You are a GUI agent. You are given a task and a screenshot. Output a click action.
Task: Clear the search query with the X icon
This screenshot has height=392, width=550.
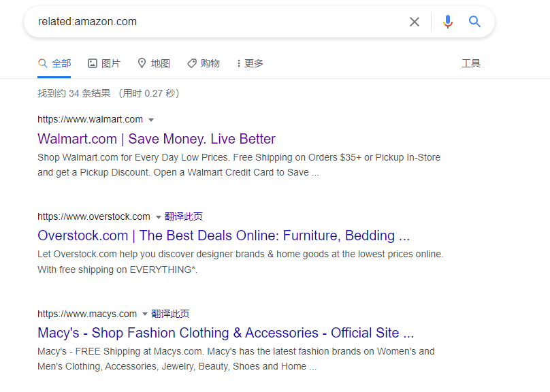tap(415, 21)
